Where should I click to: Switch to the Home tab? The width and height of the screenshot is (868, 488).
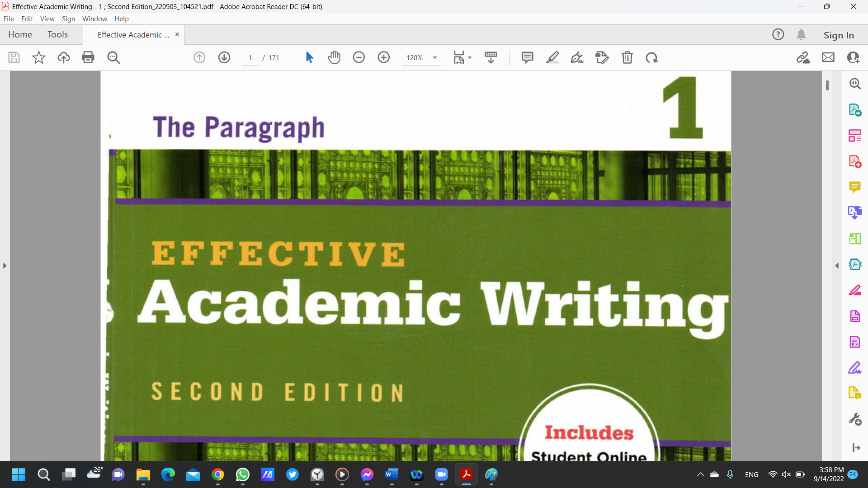pyautogui.click(x=20, y=34)
